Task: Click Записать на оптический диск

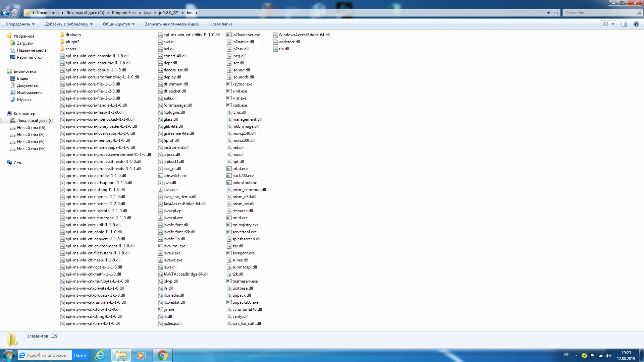Action: click(172, 24)
